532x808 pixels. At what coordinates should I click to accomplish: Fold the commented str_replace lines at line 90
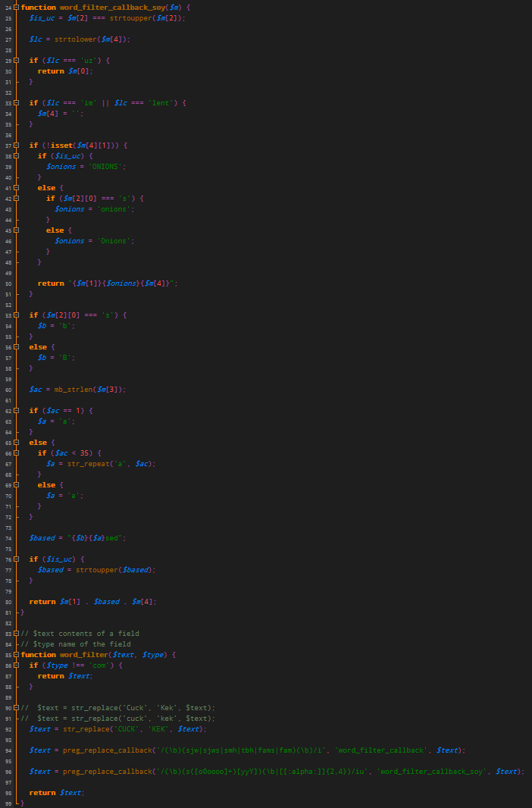tap(17, 708)
